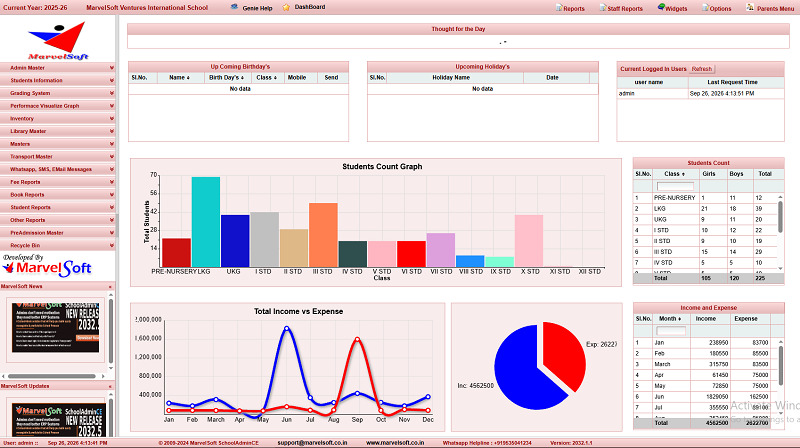Click the Developed By MarvelSoft logo
800x448 pixels.
pyautogui.click(x=47, y=265)
